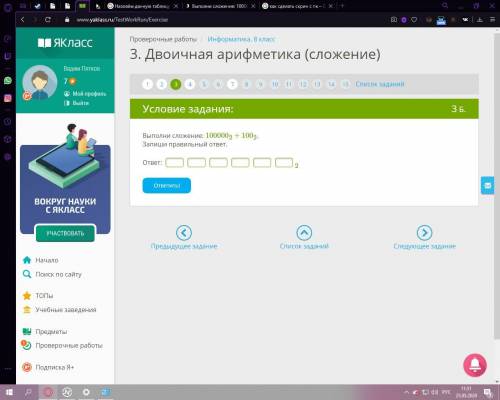
Task: Go to task number 14
Action: tap(331, 84)
